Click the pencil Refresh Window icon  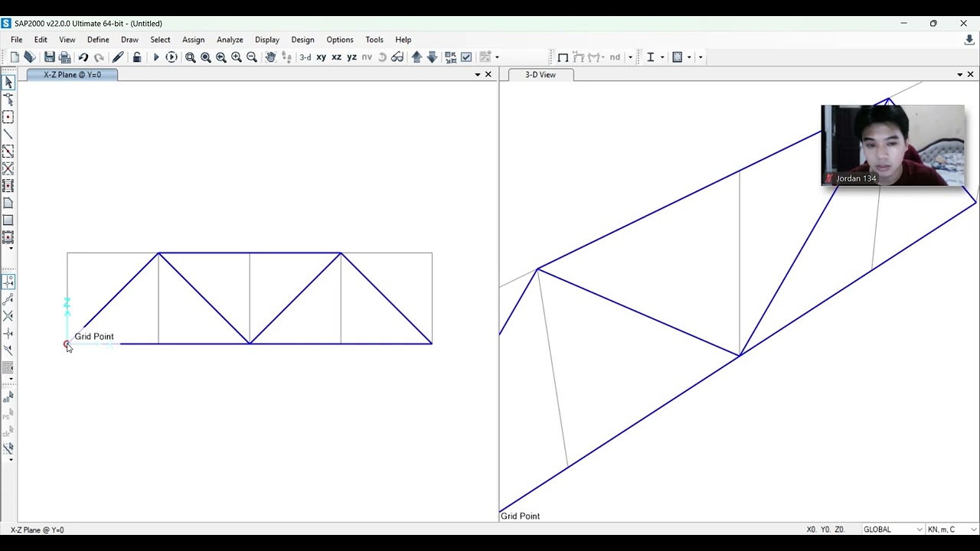click(118, 57)
